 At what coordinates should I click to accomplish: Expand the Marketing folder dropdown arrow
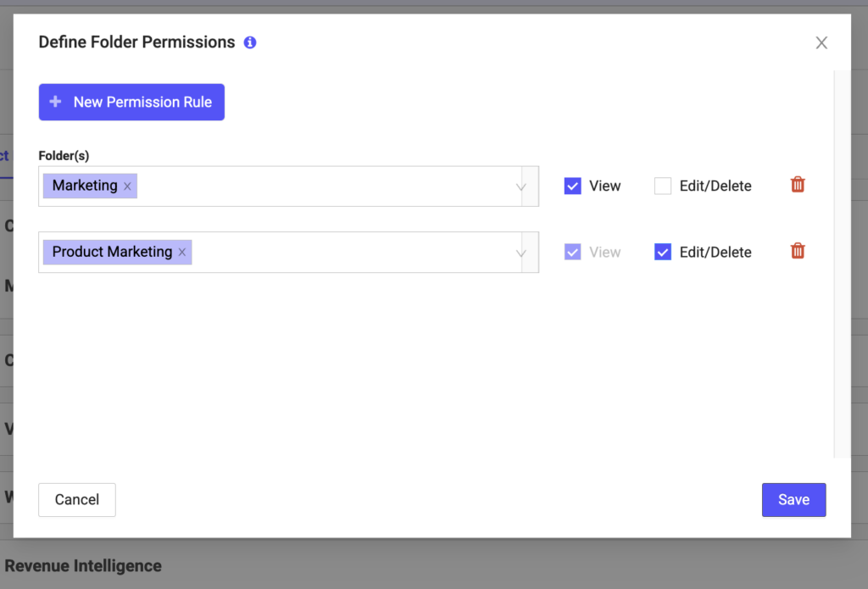click(521, 187)
